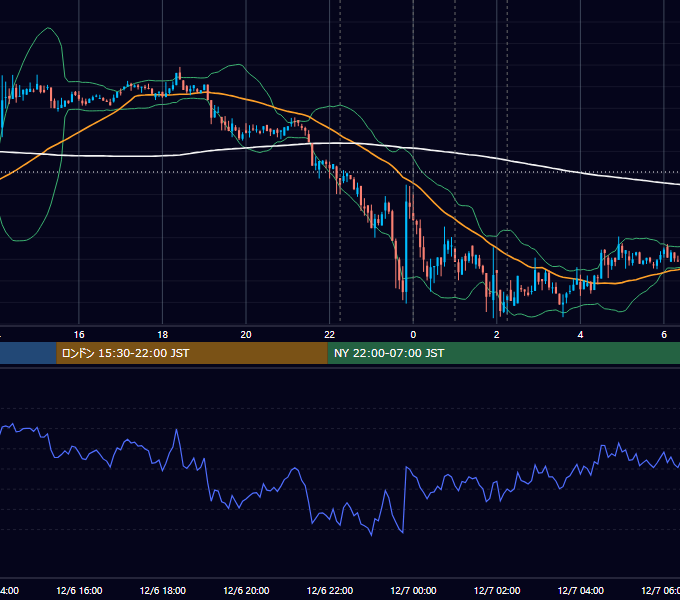Click the 0 hour label on price chart axis

[x=413, y=335]
